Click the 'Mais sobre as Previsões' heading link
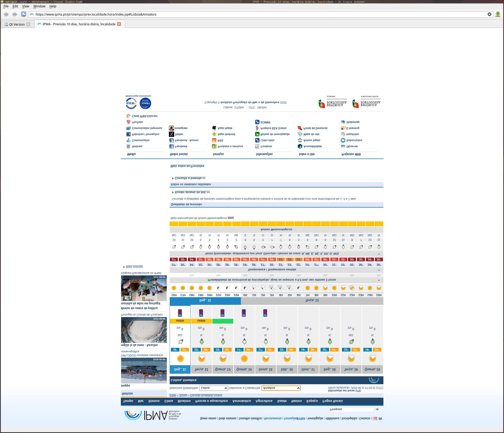504x433 pixels. (187, 166)
